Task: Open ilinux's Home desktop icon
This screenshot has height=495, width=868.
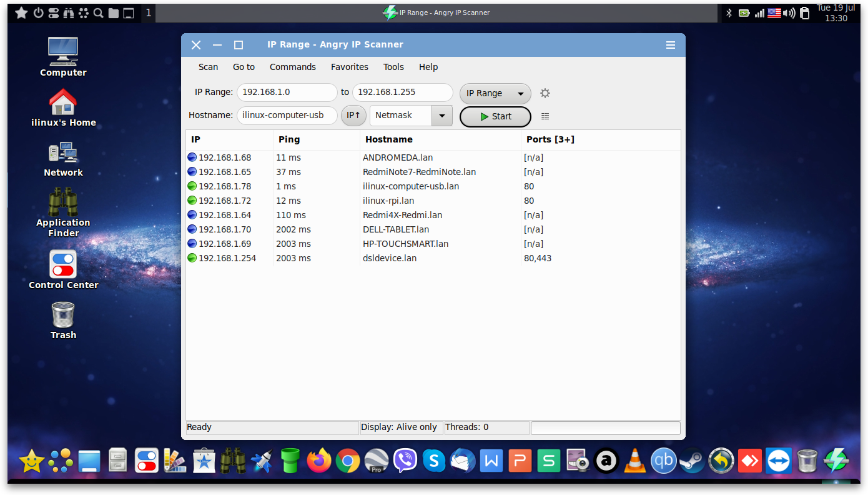Action: tap(63, 107)
